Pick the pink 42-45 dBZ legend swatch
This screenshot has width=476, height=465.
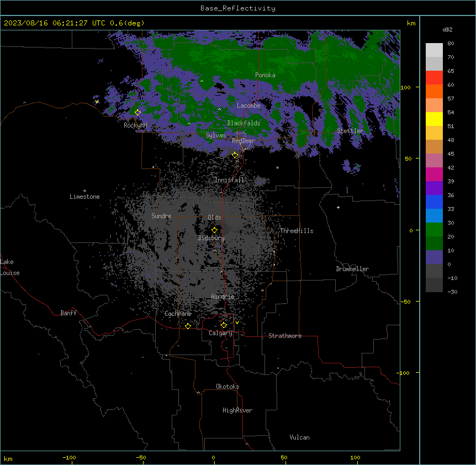pyautogui.click(x=434, y=161)
